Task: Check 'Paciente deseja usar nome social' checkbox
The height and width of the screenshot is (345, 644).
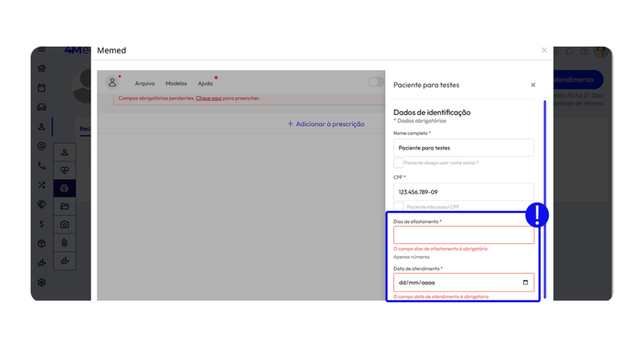Action: pyautogui.click(x=398, y=163)
